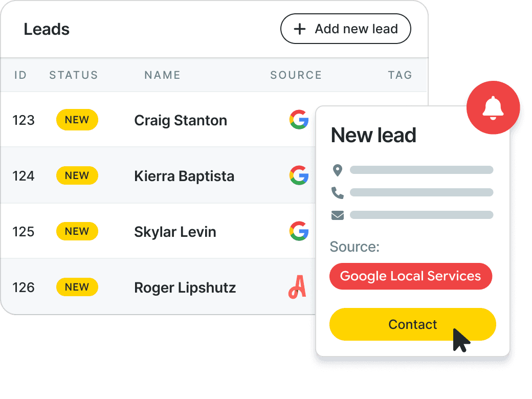Click the yellow Contact button
532x399 pixels.
click(x=413, y=324)
